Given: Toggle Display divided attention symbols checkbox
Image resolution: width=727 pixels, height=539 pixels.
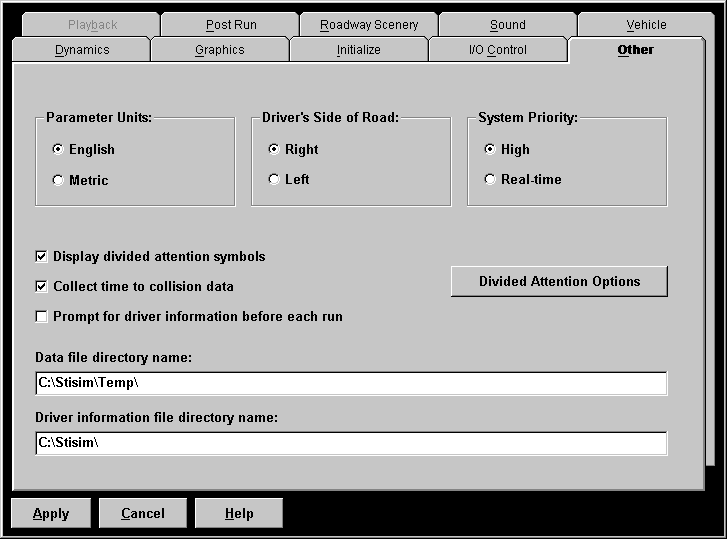Looking at the screenshot, I should (x=42, y=257).
